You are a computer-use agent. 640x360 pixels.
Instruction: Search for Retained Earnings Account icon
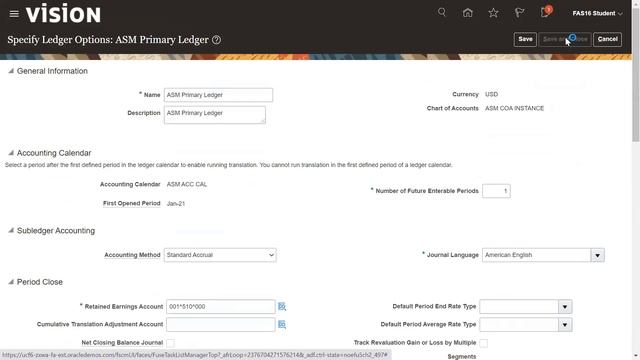282,307
